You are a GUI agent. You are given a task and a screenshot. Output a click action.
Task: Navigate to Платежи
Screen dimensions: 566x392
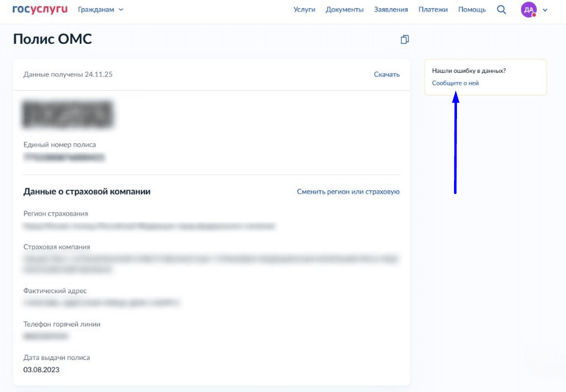click(x=433, y=9)
